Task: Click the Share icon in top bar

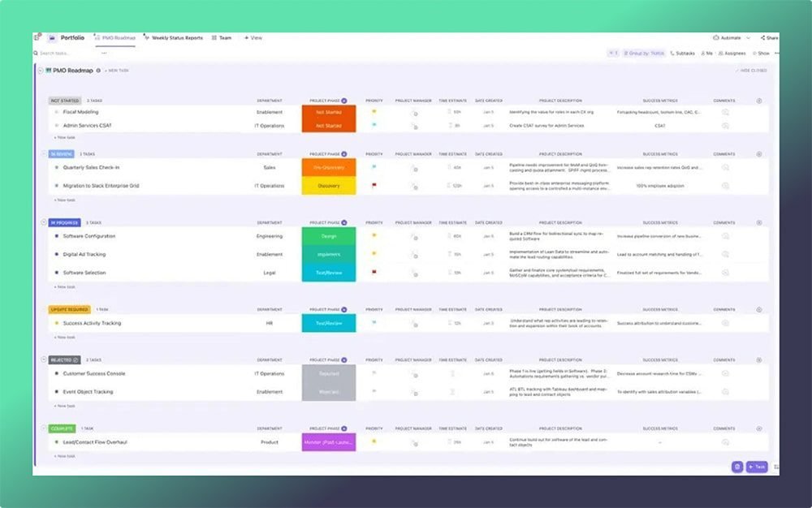Action: click(768, 37)
